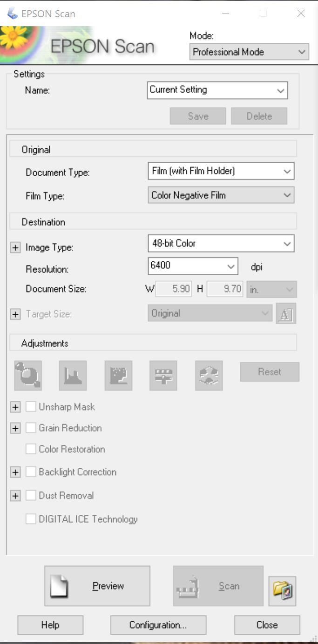Expand the Image Type options
This screenshot has width=318, height=644.
coord(15,248)
